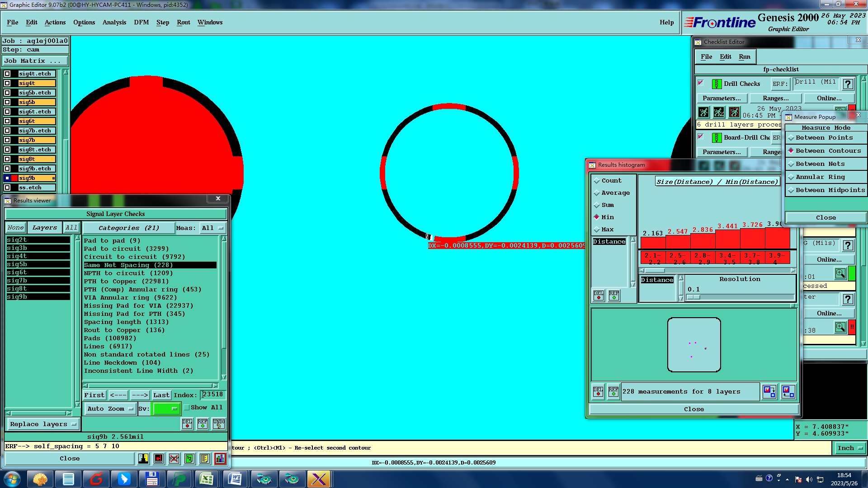Open Microsoft Word from the taskbar

(x=235, y=479)
